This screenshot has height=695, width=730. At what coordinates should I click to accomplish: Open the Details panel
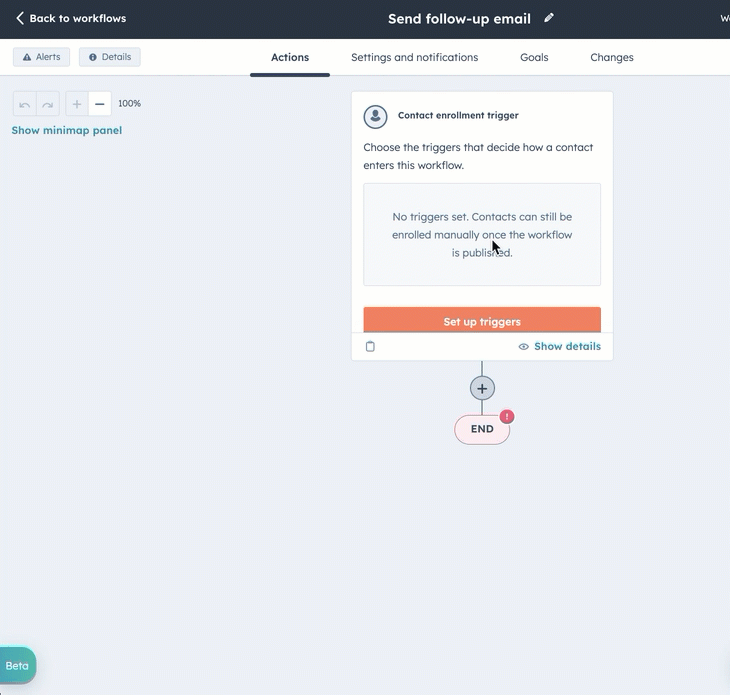pos(110,57)
